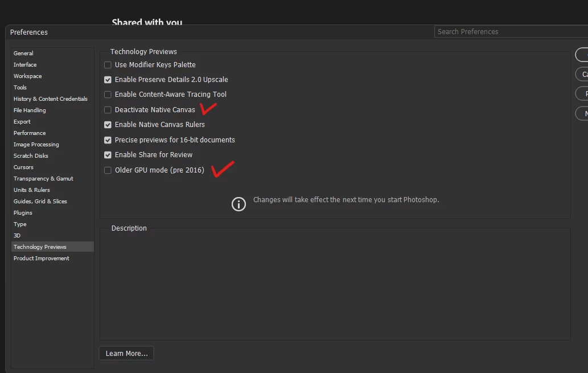
Task: Check Older GPU mode (pre 2016)
Action: click(x=108, y=170)
